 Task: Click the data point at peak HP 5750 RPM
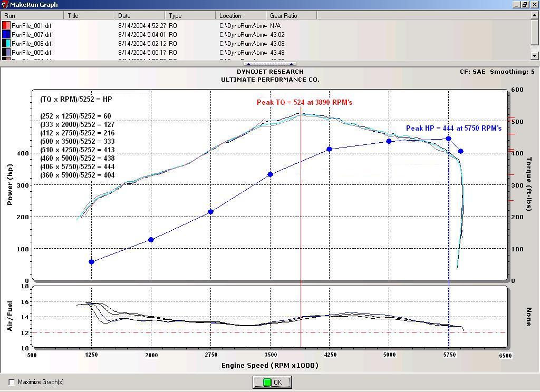(x=449, y=139)
